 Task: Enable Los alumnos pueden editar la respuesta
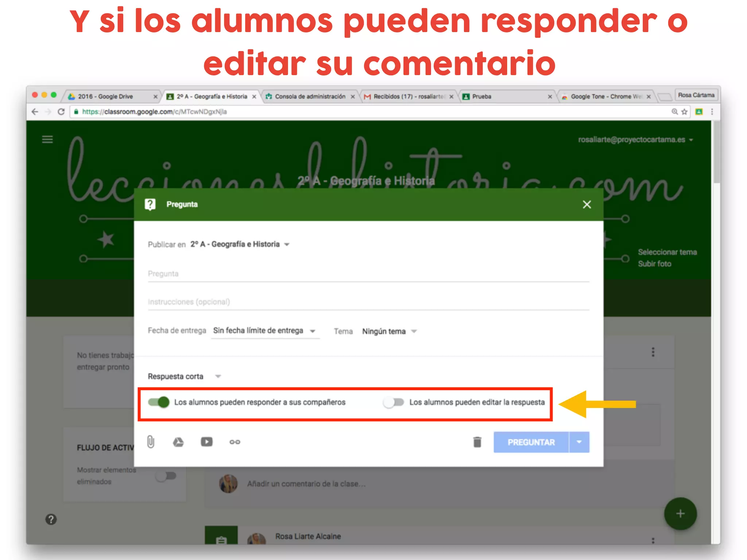[x=393, y=402]
